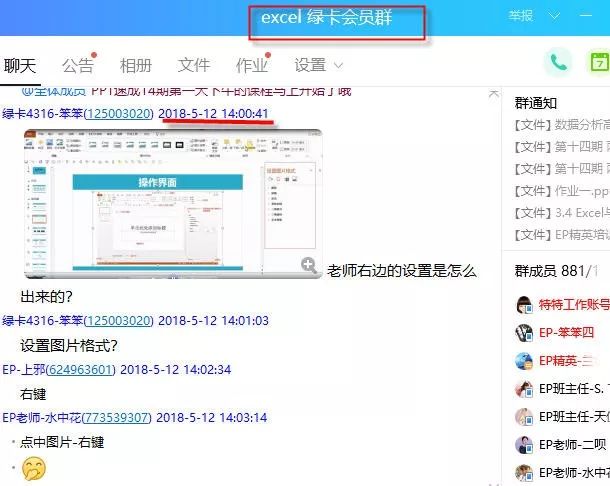
Task: Click user ID 773539307 link
Action: (x=117, y=418)
